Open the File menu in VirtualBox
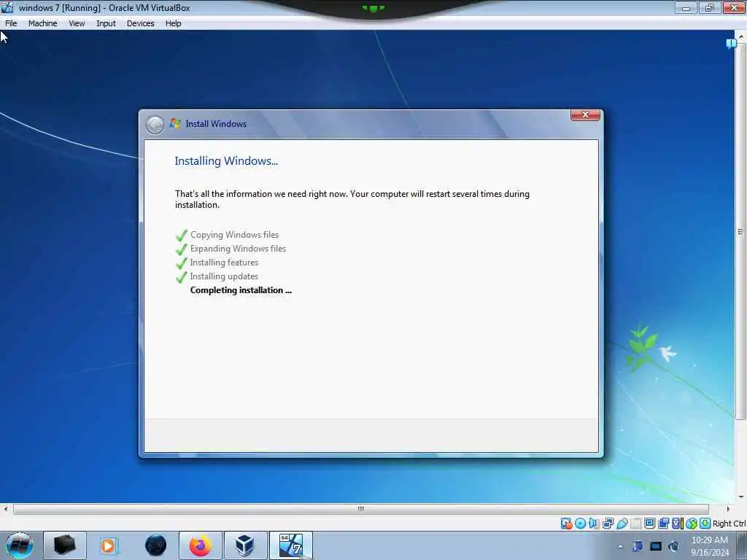 point(11,23)
